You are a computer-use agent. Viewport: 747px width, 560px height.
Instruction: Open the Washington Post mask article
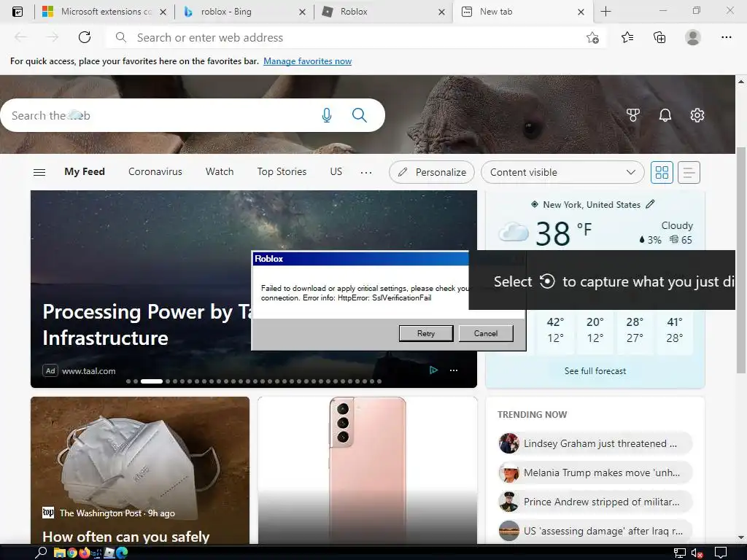point(140,470)
